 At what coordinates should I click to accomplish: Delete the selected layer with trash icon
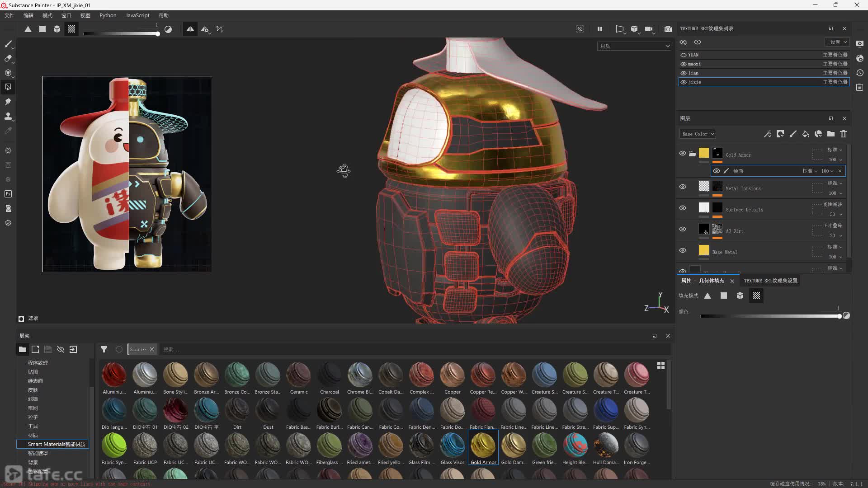tap(844, 134)
